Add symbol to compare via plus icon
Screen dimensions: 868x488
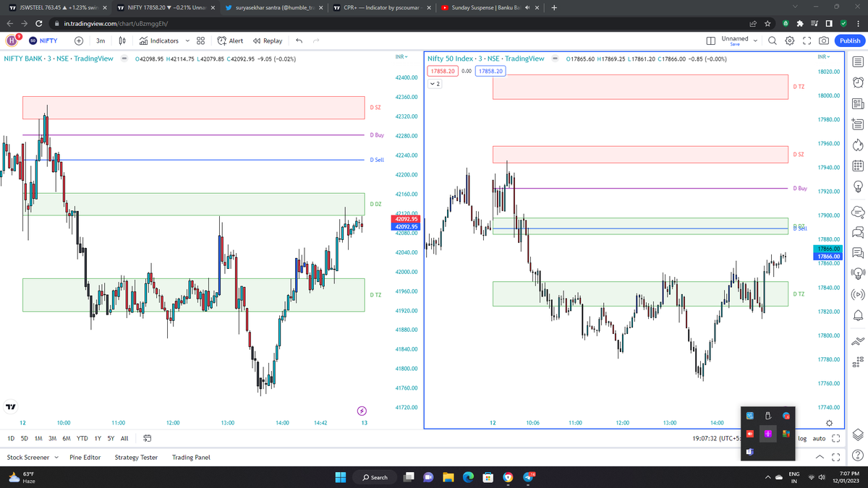click(78, 40)
